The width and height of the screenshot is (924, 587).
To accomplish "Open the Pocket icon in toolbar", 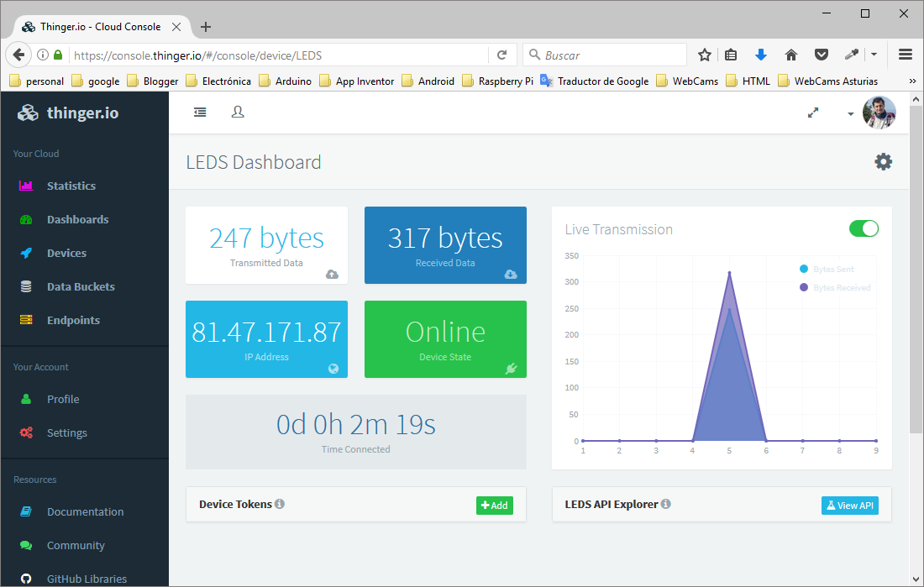I will pos(822,55).
